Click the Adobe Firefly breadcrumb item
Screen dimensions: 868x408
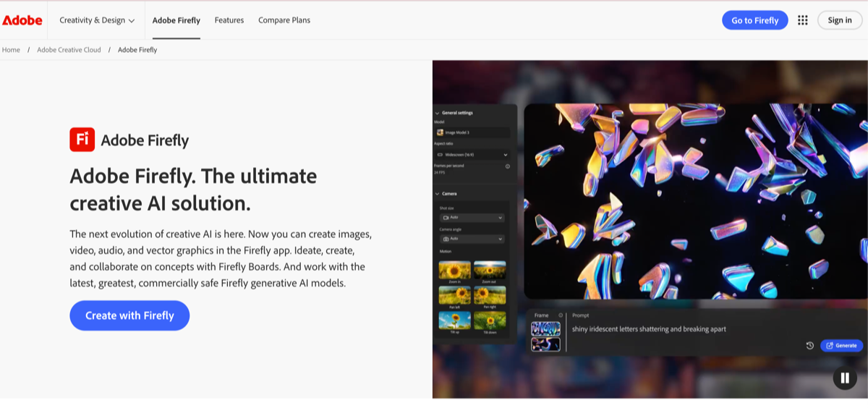[x=137, y=50]
